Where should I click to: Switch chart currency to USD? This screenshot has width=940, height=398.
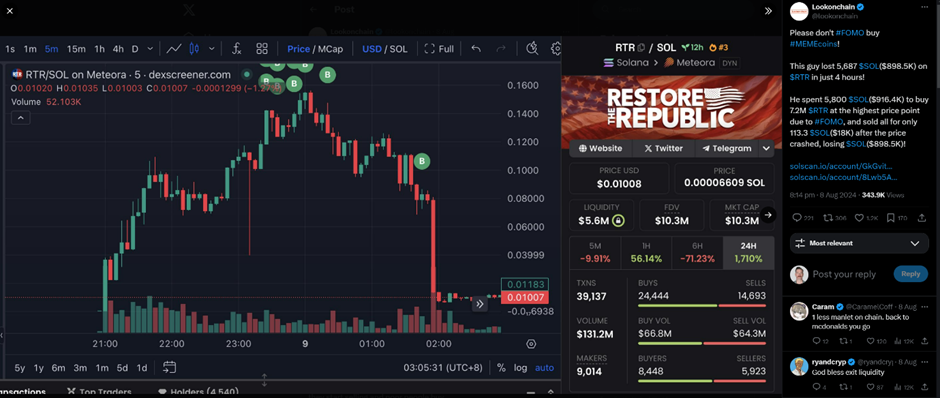372,49
